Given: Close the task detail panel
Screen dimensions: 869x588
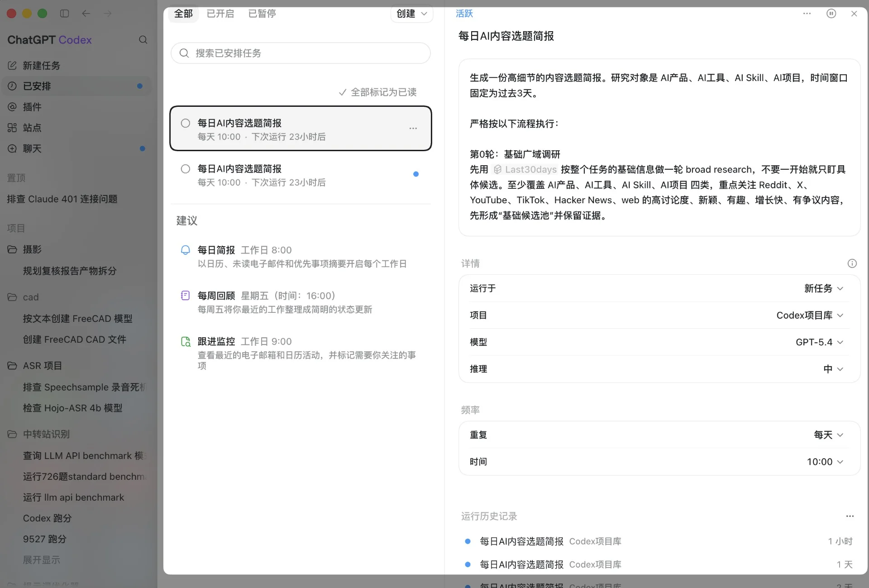Looking at the screenshot, I should [854, 14].
